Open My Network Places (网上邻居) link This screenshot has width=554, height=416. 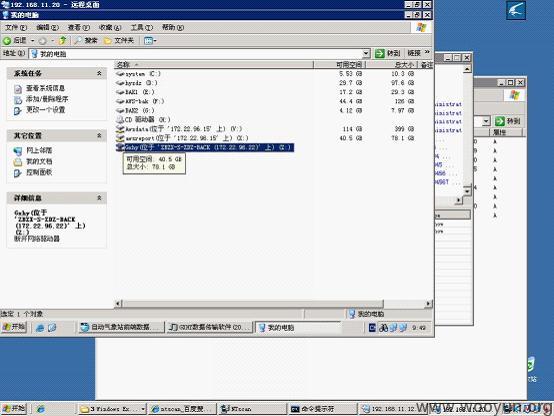39,150
